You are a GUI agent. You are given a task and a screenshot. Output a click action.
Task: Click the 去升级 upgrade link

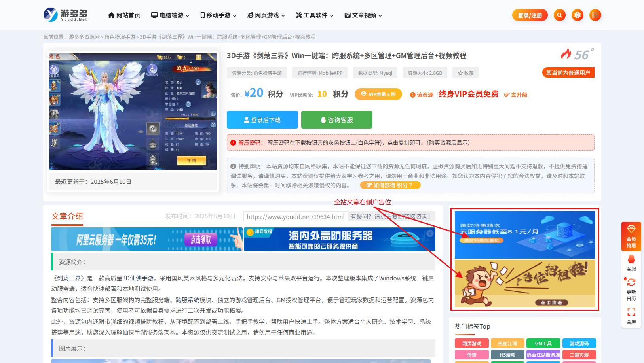point(516,95)
